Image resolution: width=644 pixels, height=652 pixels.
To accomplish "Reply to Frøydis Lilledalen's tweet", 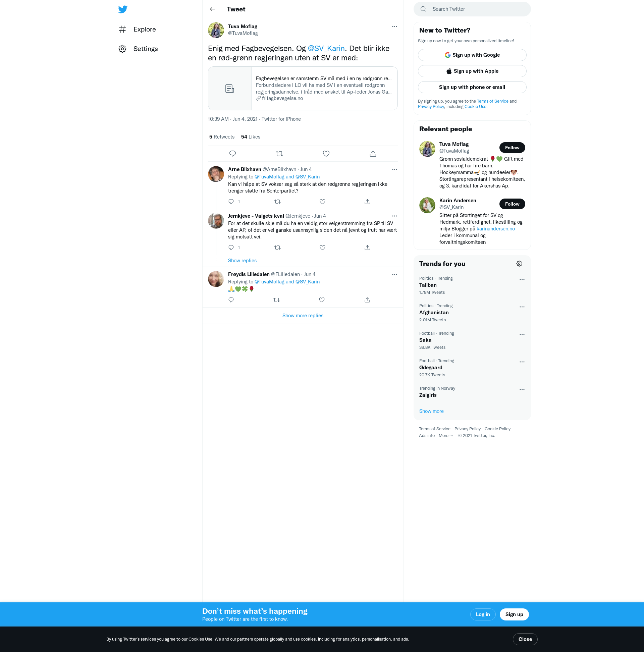I will (231, 300).
